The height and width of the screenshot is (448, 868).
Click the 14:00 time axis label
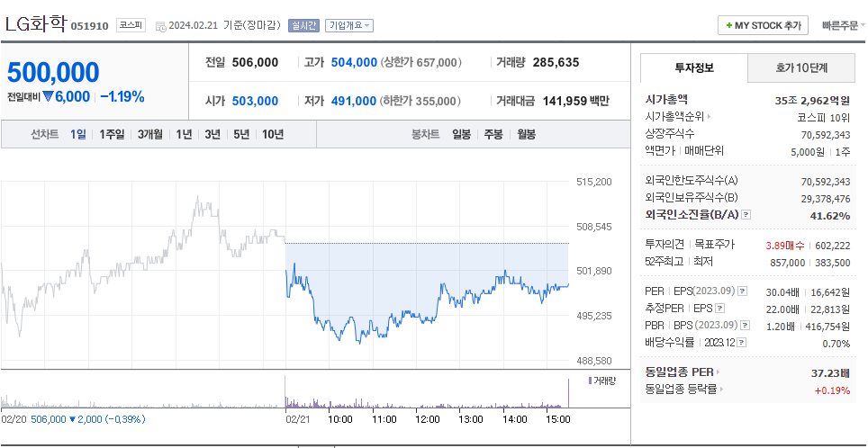[x=514, y=419]
